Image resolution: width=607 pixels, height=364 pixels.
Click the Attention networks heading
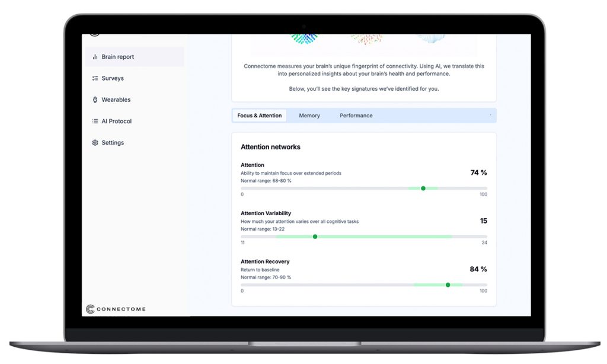click(270, 147)
